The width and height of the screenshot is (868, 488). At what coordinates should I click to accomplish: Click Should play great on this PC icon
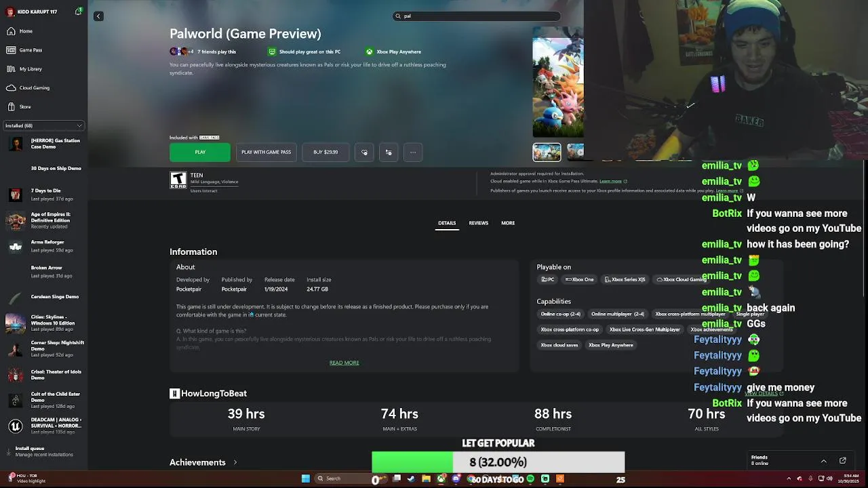click(x=272, y=52)
